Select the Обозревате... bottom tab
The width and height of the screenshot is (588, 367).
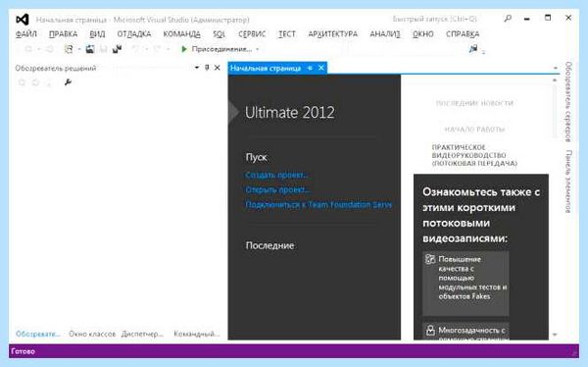tap(38, 334)
